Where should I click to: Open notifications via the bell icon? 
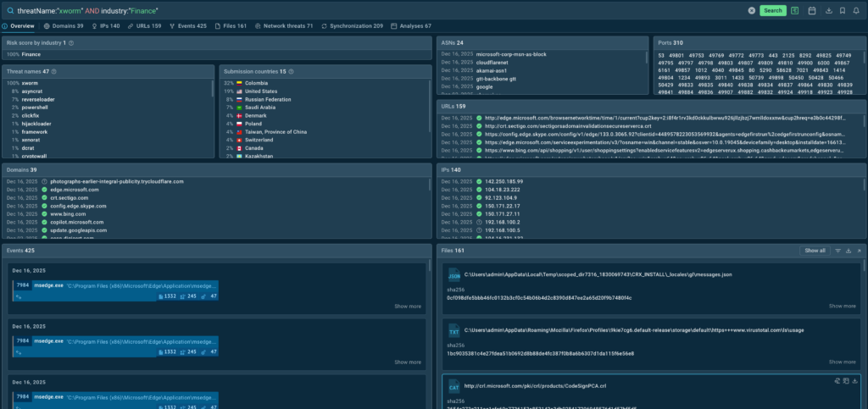[x=857, y=10]
